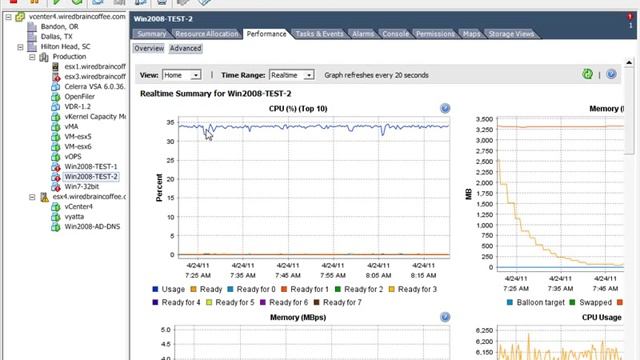Screen dimensions: 640x360
Task: Click the Advanced button
Action: pos(185,48)
